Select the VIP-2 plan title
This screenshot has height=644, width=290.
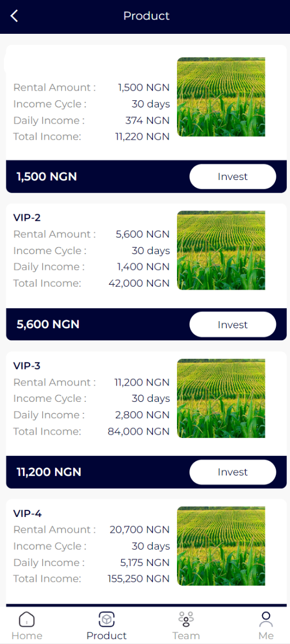click(x=27, y=218)
